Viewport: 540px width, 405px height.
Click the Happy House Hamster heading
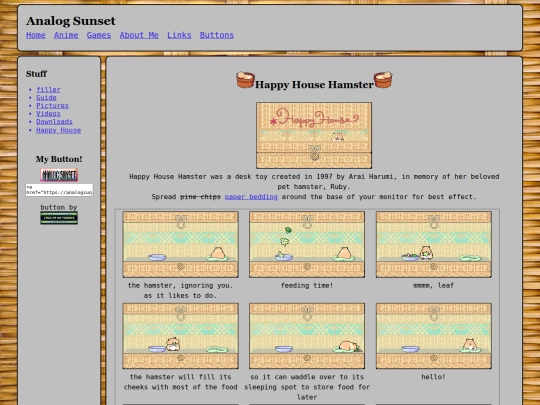pos(314,85)
